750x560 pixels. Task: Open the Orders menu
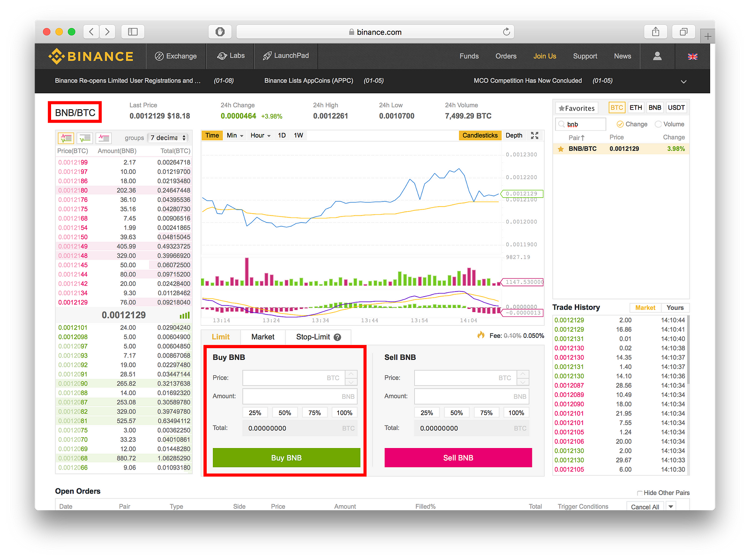[x=506, y=56]
